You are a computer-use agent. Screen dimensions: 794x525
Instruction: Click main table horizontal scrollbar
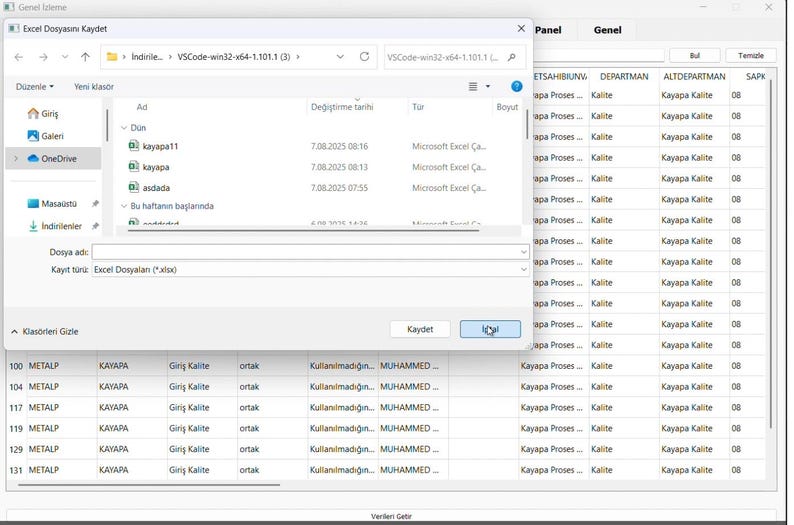(x=148, y=485)
